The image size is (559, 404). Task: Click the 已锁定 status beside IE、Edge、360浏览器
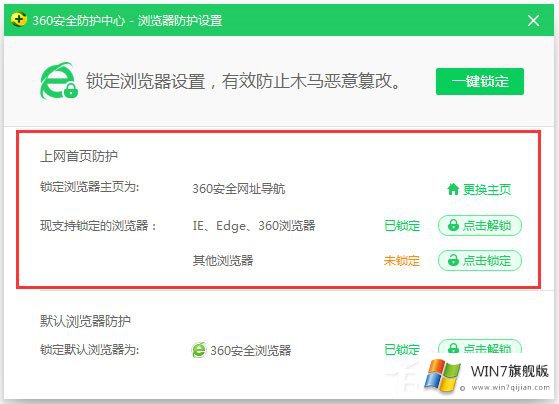[402, 226]
